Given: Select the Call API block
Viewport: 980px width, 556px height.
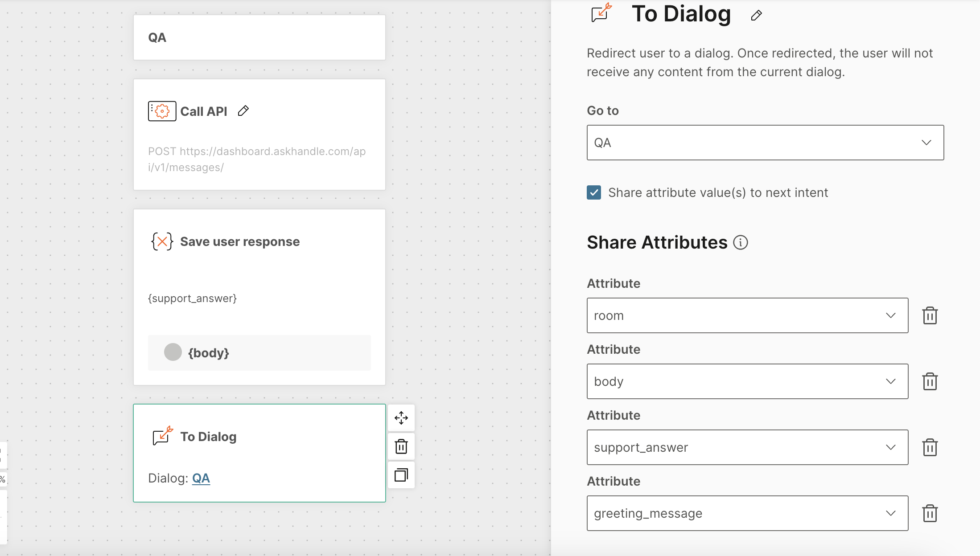Looking at the screenshot, I should [x=259, y=134].
